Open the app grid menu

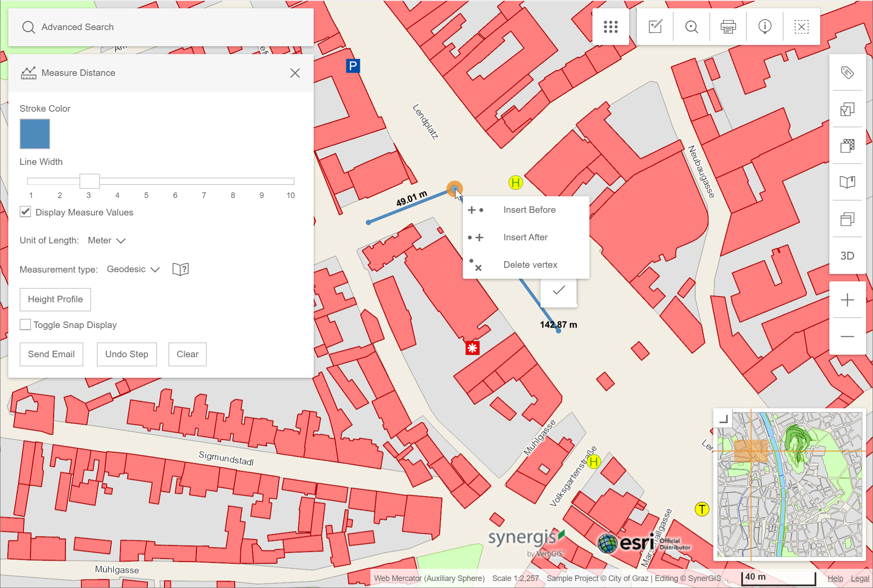pos(611,27)
